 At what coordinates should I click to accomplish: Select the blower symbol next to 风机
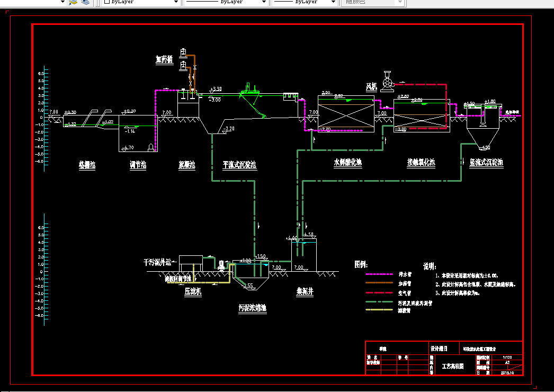tap(388, 82)
